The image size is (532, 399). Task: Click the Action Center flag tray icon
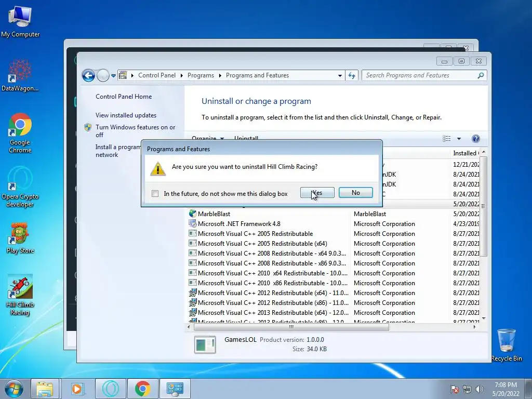click(x=454, y=389)
